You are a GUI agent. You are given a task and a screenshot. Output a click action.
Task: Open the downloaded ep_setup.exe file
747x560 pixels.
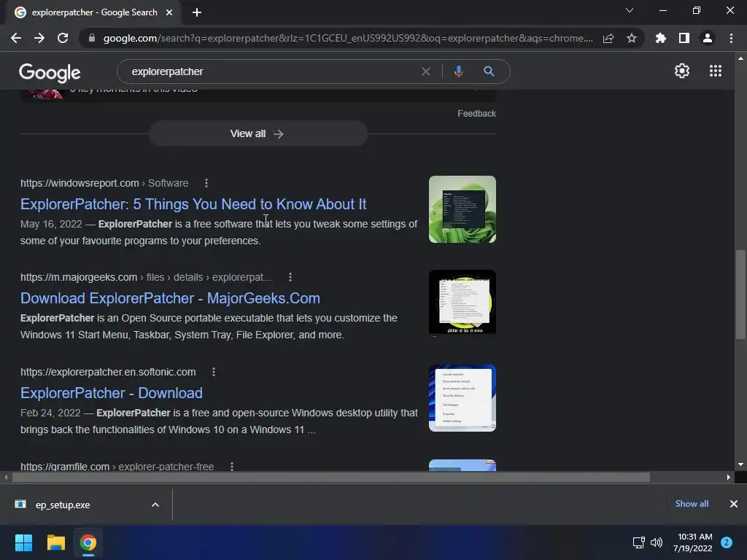point(63,505)
